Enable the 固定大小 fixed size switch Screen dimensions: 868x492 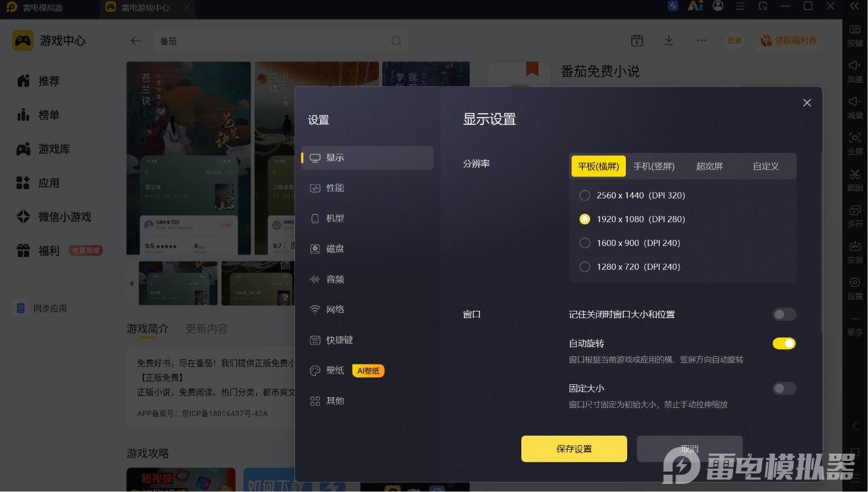784,389
